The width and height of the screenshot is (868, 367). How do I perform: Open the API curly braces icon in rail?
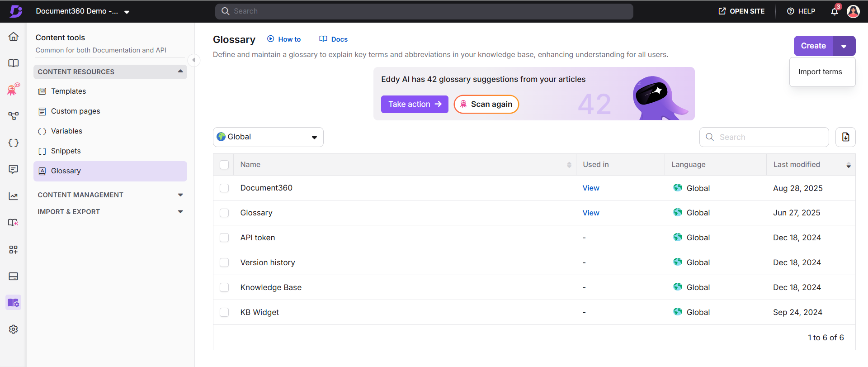(14, 143)
